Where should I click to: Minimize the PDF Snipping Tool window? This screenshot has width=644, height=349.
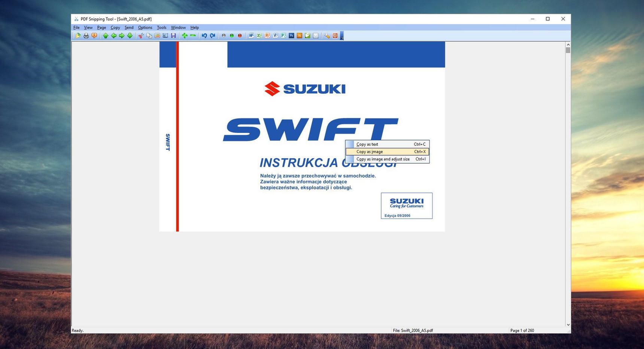[532, 19]
